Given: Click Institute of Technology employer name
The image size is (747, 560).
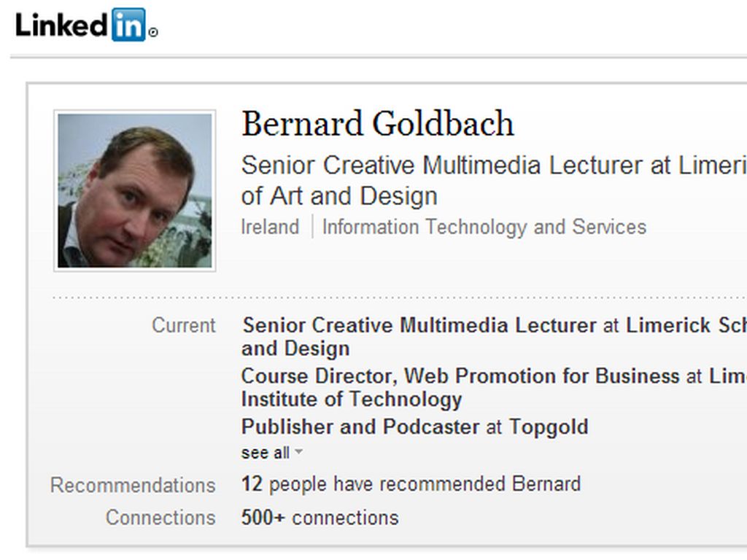Looking at the screenshot, I should pos(351,400).
